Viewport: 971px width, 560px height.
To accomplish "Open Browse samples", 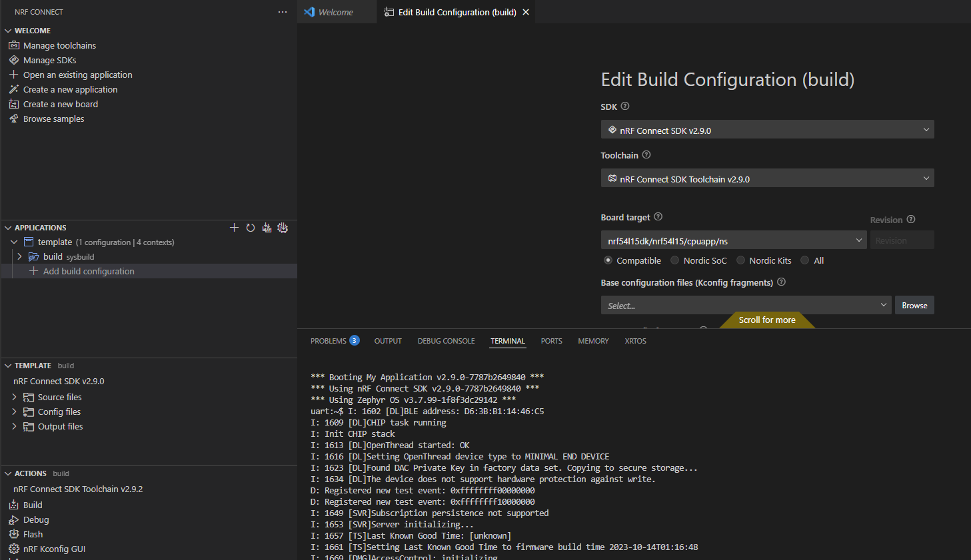I will click(x=53, y=119).
